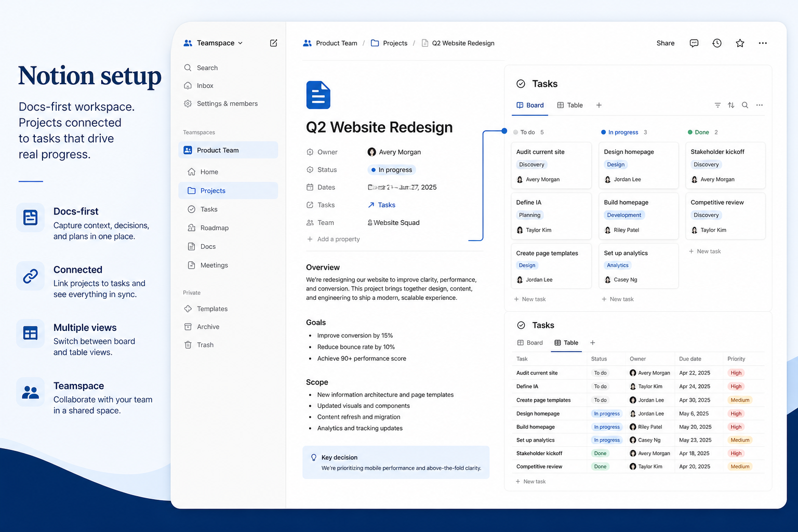The image size is (798, 532).
Task: Select the Product Team teamspace
Action: (228, 150)
